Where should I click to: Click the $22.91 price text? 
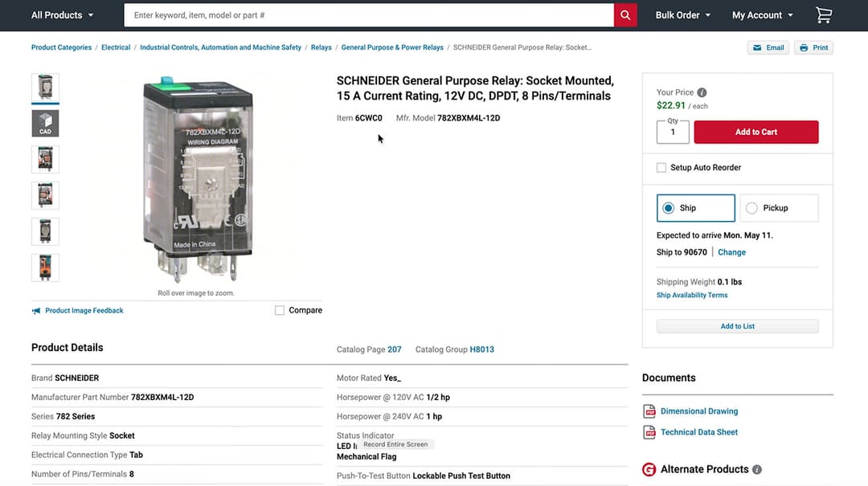671,106
